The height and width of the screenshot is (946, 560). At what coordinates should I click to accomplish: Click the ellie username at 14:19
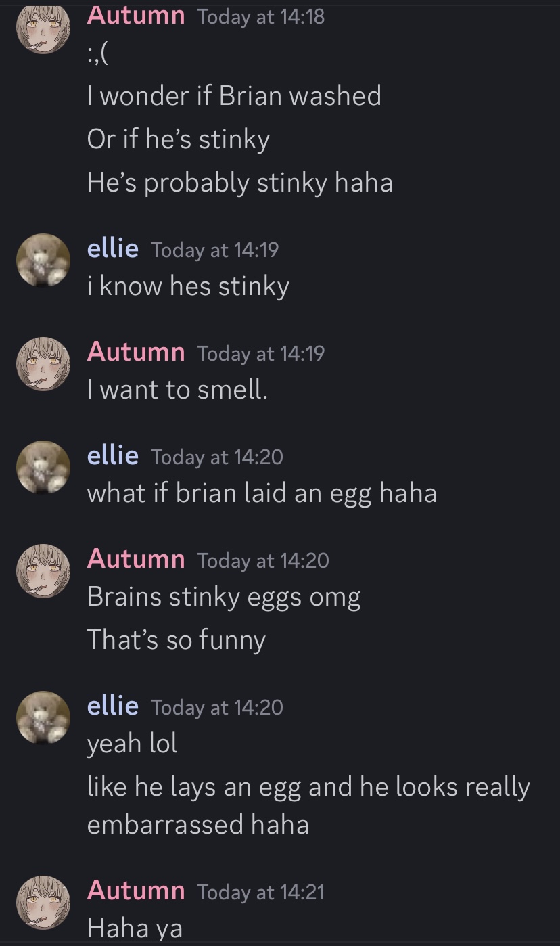[x=113, y=249]
